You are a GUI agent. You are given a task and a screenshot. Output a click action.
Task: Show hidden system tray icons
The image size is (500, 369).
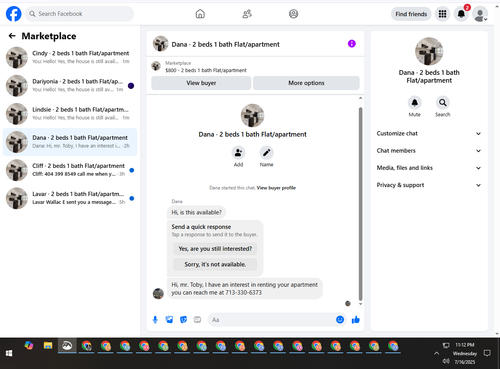click(437, 353)
